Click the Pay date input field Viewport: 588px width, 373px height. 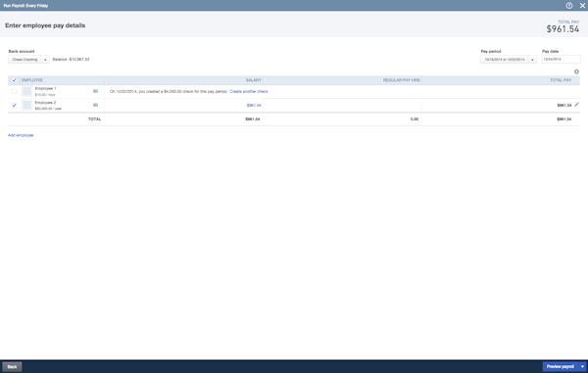click(x=561, y=59)
